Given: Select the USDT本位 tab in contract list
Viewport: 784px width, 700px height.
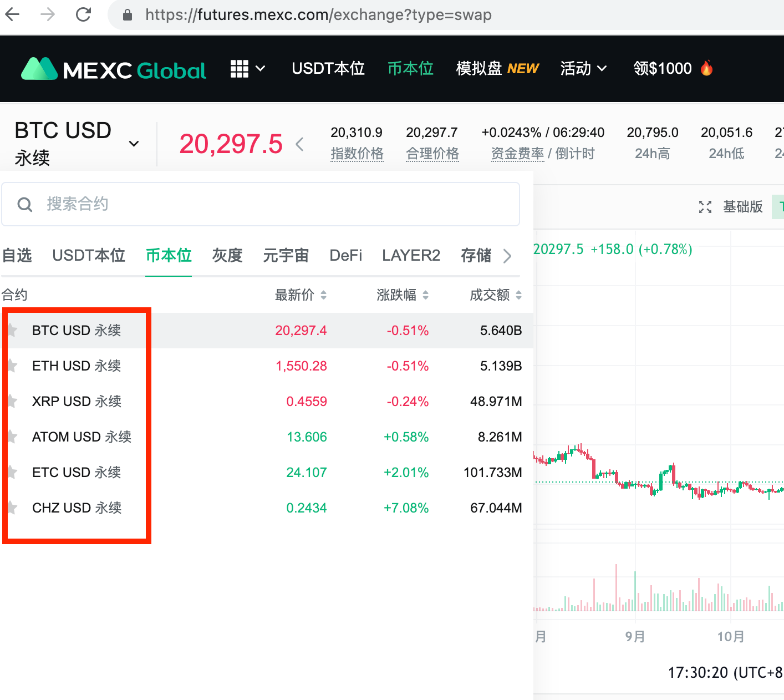Looking at the screenshot, I should click(89, 256).
